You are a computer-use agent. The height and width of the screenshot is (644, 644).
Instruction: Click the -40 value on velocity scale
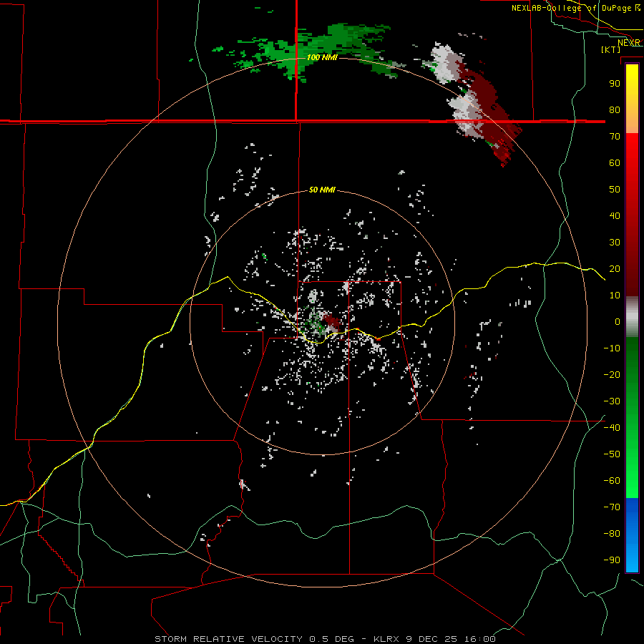pos(612,428)
